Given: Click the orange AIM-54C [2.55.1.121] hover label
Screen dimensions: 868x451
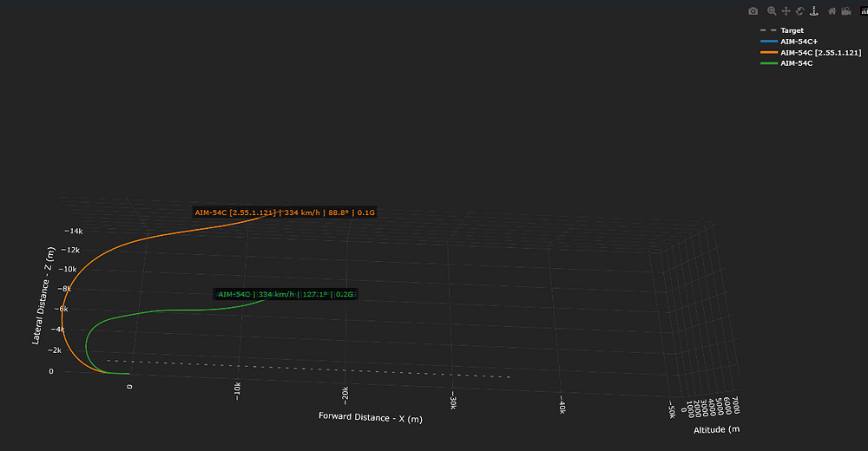Looking at the screenshot, I should (x=285, y=212).
